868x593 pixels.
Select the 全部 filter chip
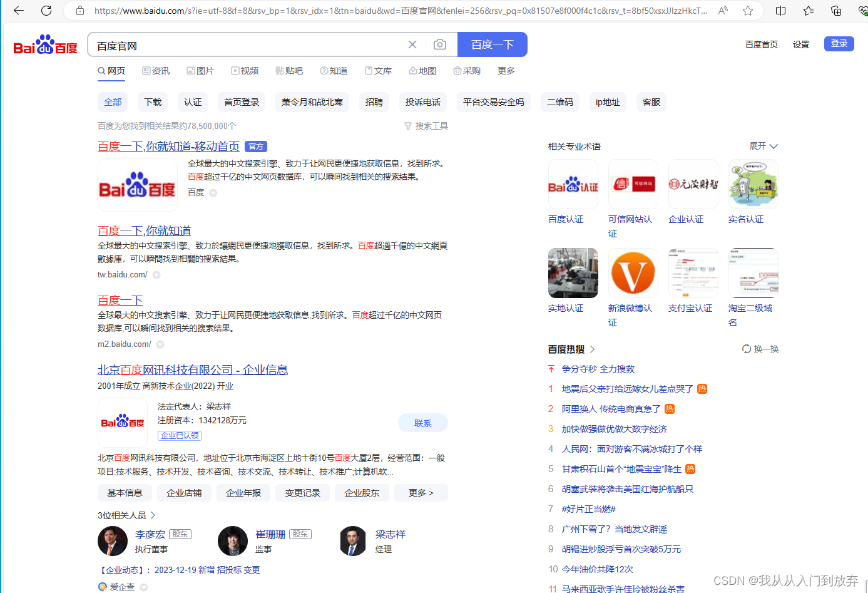coord(113,102)
